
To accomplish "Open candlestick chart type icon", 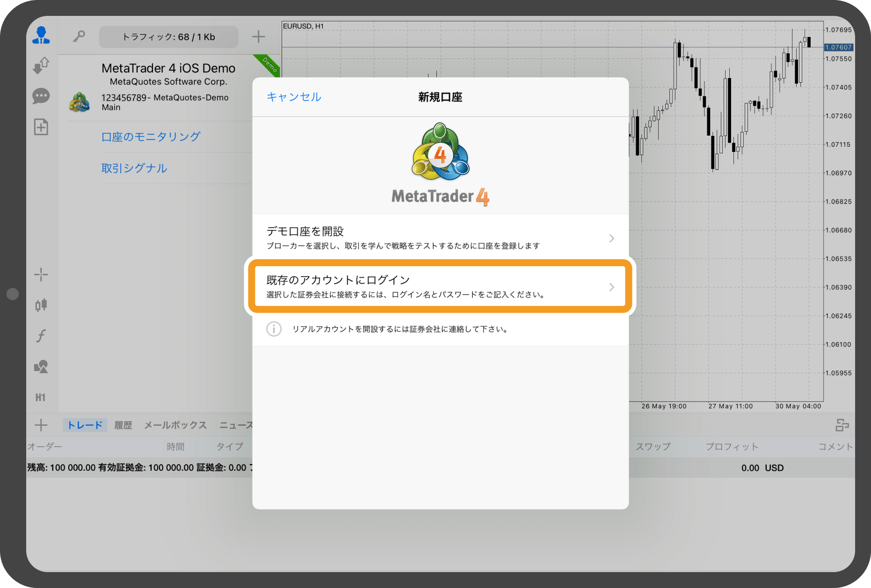I will point(41,305).
